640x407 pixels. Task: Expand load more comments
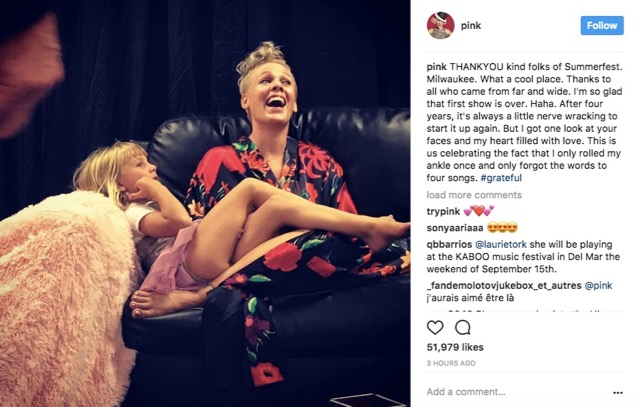474,195
